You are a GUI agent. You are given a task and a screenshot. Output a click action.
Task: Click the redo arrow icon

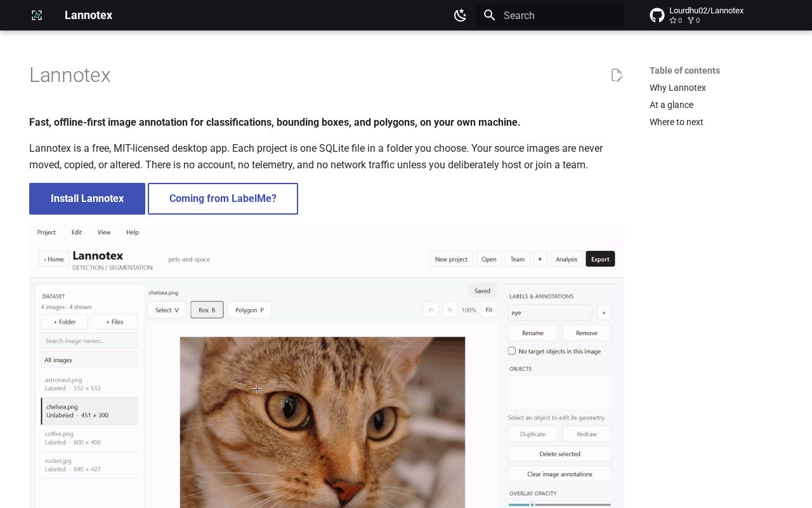tap(450, 310)
